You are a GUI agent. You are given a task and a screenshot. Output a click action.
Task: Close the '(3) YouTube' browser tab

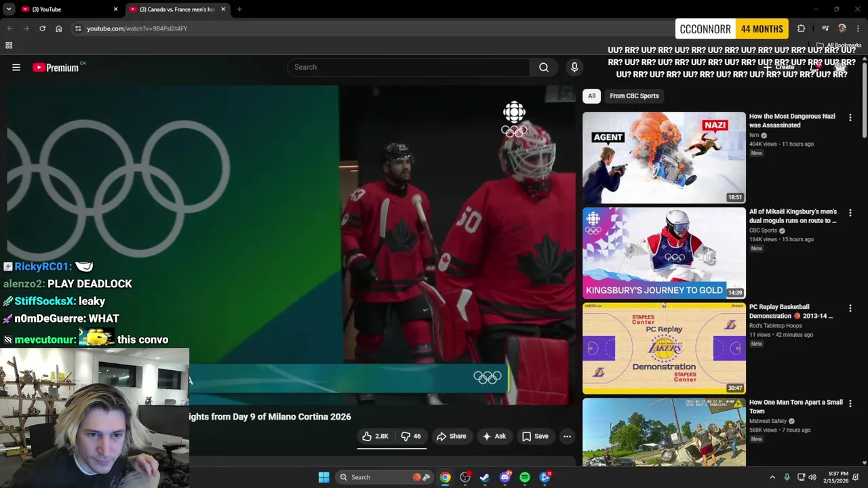tap(115, 9)
